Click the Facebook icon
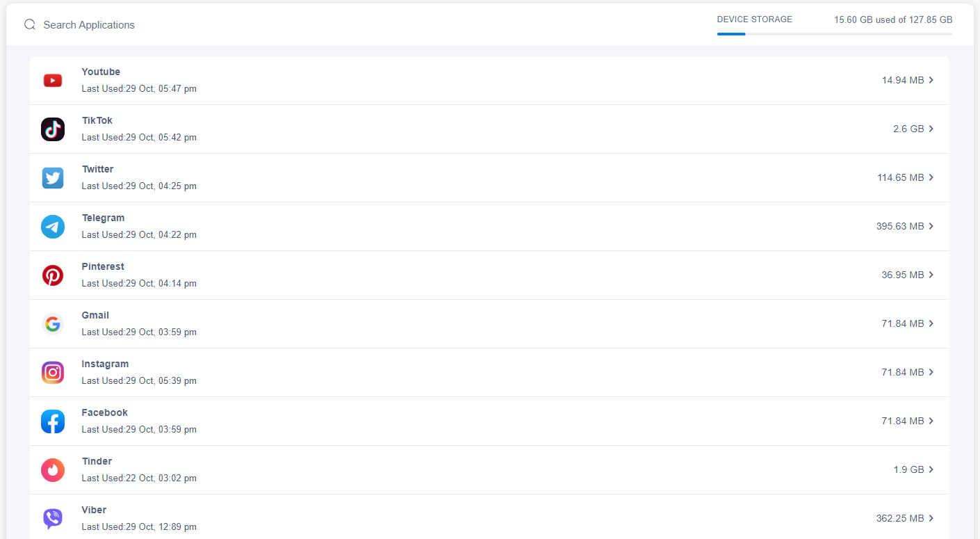The height and width of the screenshot is (539, 980). point(53,421)
